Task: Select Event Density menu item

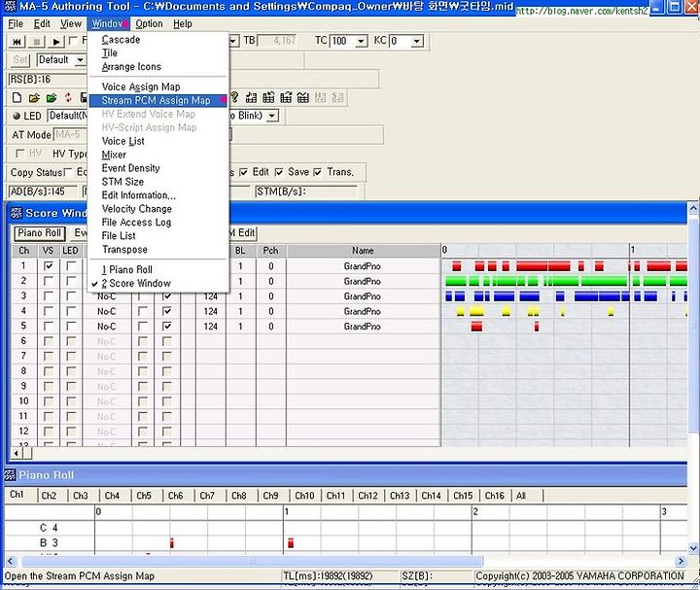Action: point(158,168)
